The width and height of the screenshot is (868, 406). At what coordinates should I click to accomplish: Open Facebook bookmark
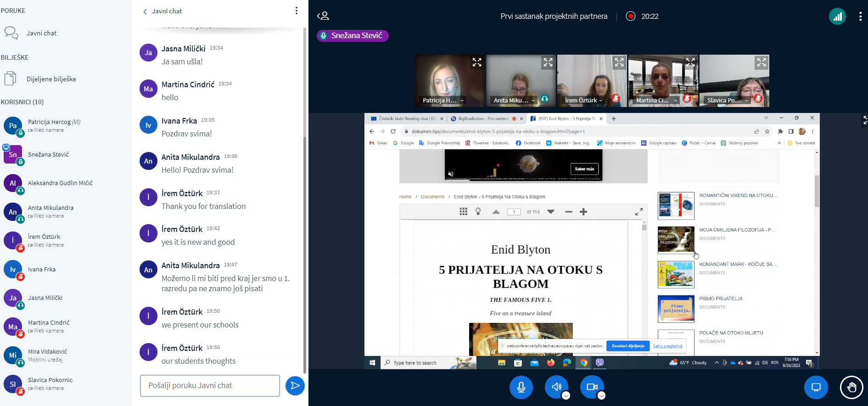(528, 143)
